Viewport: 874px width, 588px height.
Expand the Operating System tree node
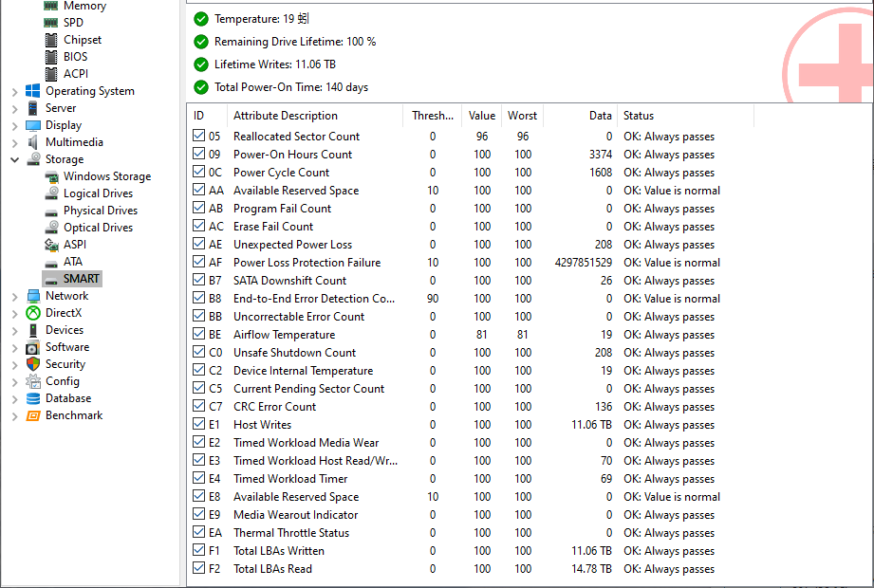14,92
